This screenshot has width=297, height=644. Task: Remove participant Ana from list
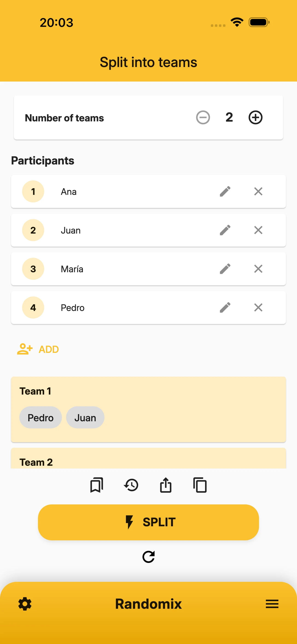click(258, 191)
